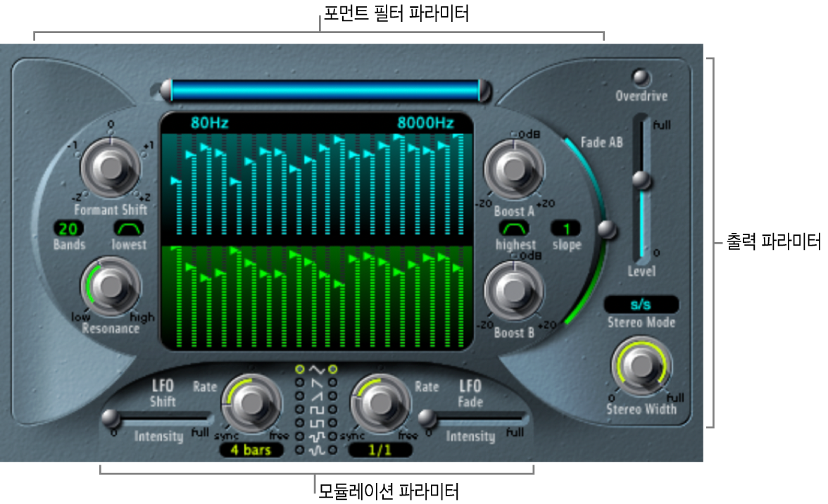The height and width of the screenshot is (504, 828).
Task: Select smooth random waveform for LFO Shift
Action: (x=299, y=451)
